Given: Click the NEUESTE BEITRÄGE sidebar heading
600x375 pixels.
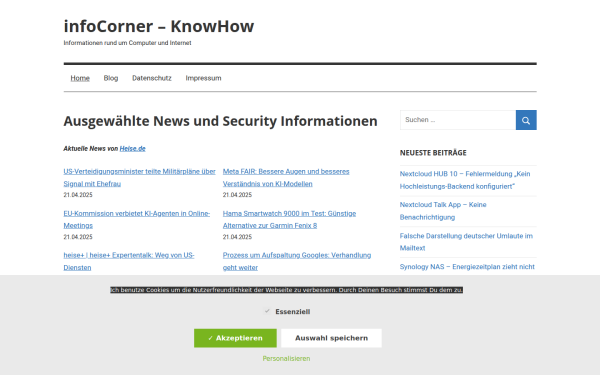Looking at the screenshot, I should click(433, 153).
